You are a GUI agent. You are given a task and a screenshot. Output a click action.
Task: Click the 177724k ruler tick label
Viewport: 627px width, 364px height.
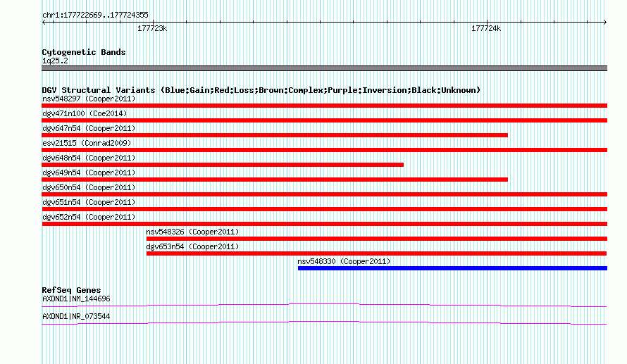(486, 28)
